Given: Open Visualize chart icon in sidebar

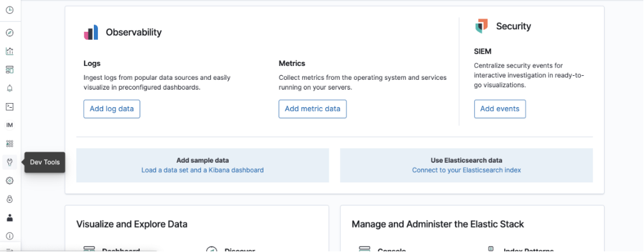Looking at the screenshot, I should [10, 51].
